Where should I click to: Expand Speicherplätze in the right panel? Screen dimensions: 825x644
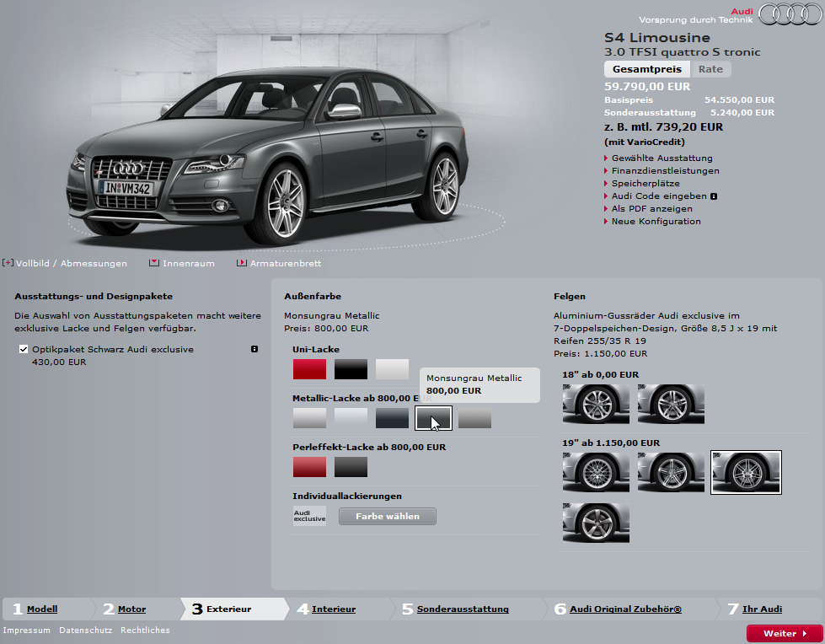[642, 183]
